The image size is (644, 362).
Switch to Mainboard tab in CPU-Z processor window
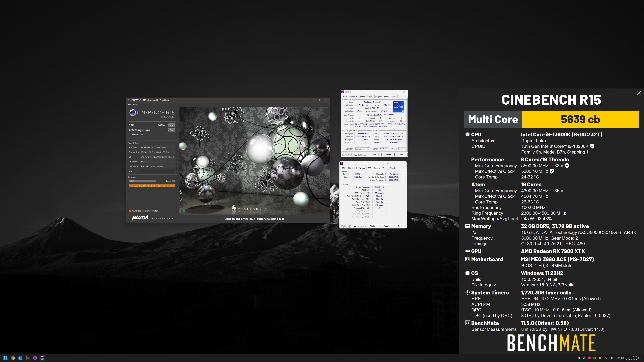coord(354,96)
